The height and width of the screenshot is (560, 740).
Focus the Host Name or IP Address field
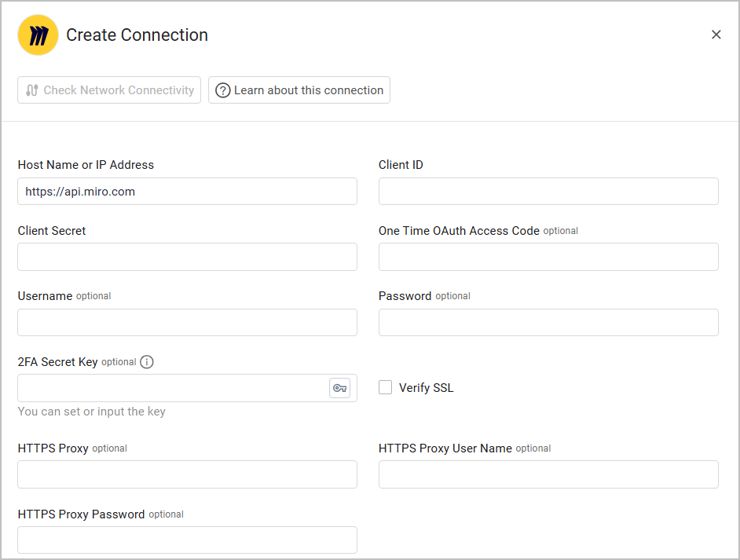pyautogui.click(x=187, y=192)
